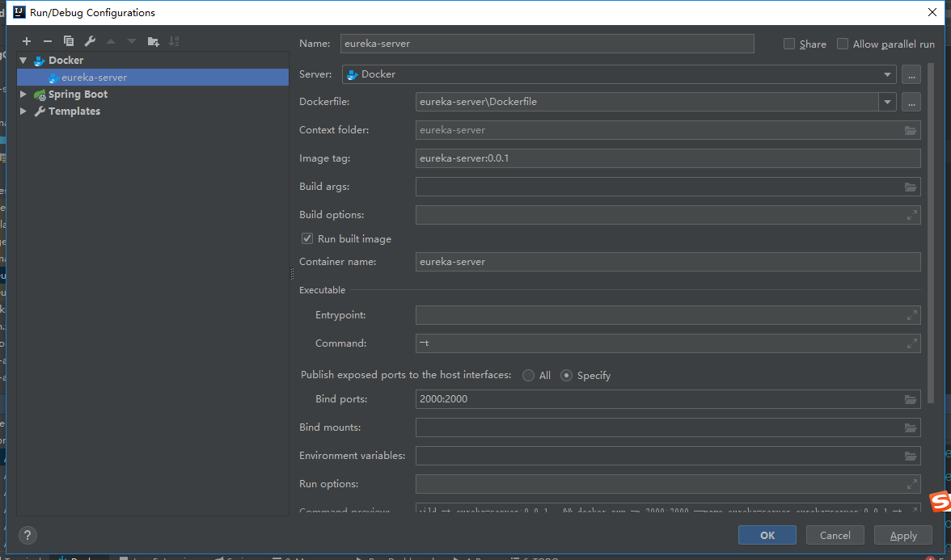
Task: Click Apply button
Action: [903, 535]
